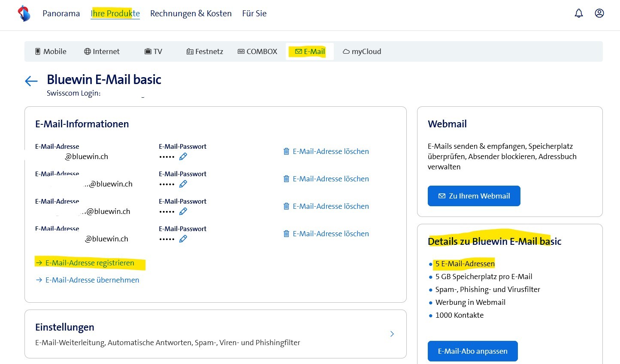The image size is (620, 364).
Task: Click E-Mail-Abo anpassen button
Action: (472, 351)
